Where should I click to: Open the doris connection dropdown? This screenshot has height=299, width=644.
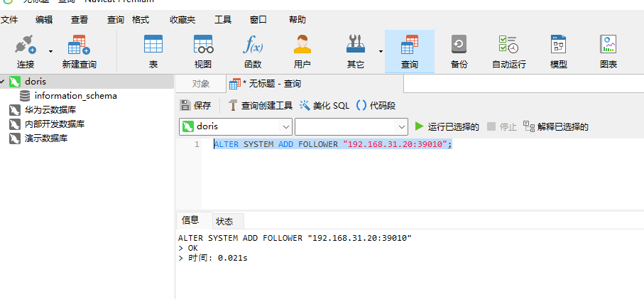click(x=286, y=126)
